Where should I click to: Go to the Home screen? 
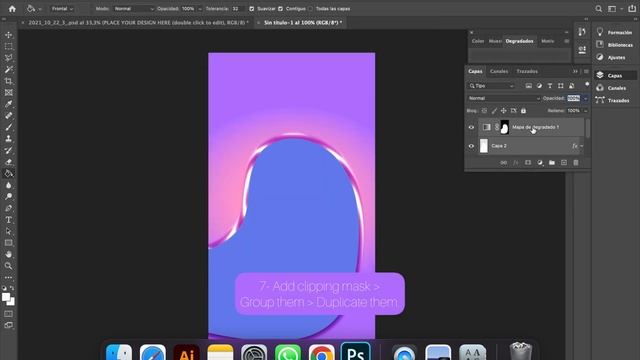point(12,9)
